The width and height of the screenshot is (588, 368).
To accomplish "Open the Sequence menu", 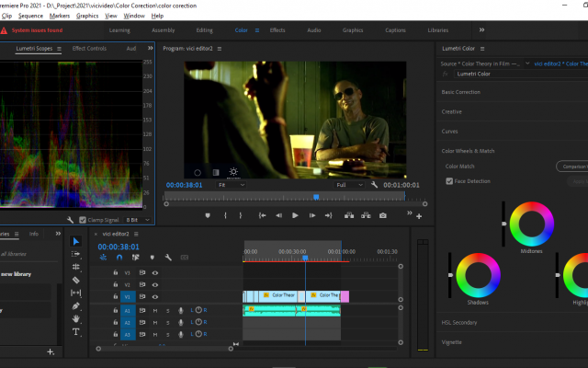I will pos(30,16).
